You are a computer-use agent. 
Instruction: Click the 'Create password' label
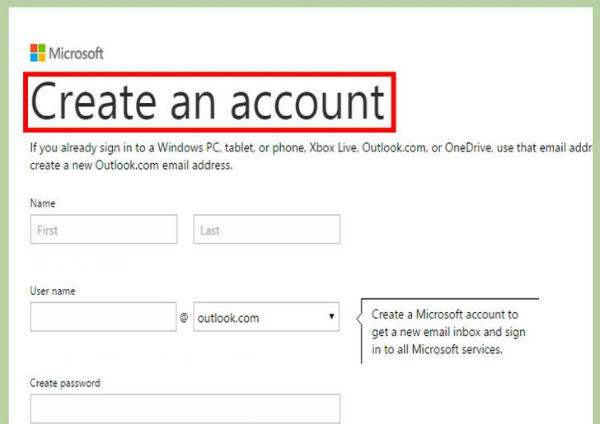[65, 383]
